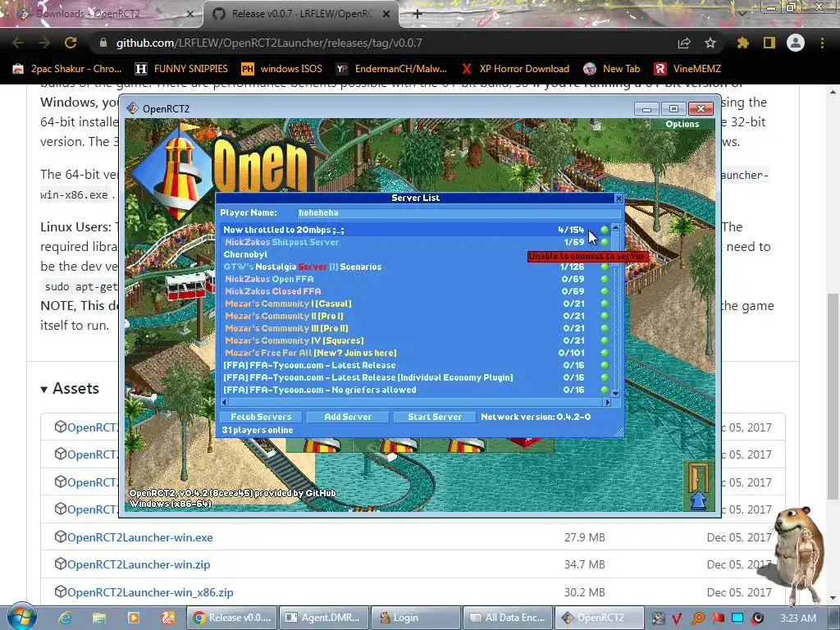840x630 pixels.
Task: Close the Server List window
Action: coord(619,198)
